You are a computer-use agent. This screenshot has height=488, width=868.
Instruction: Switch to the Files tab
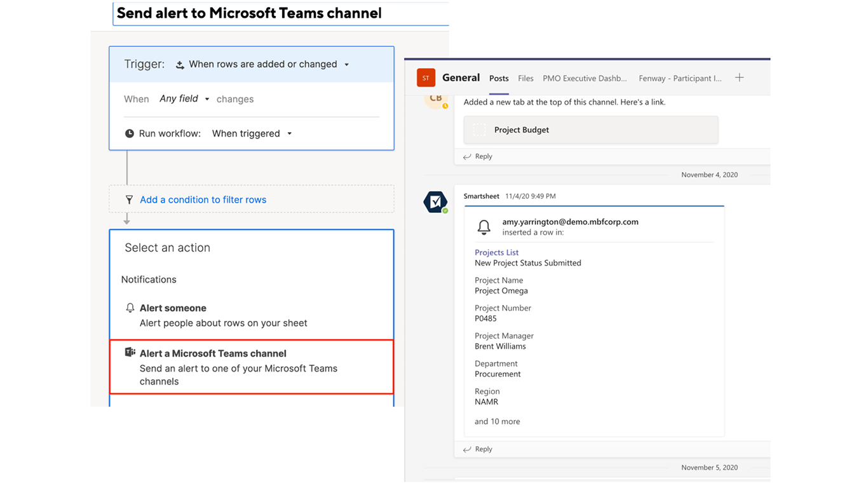(526, 78)
